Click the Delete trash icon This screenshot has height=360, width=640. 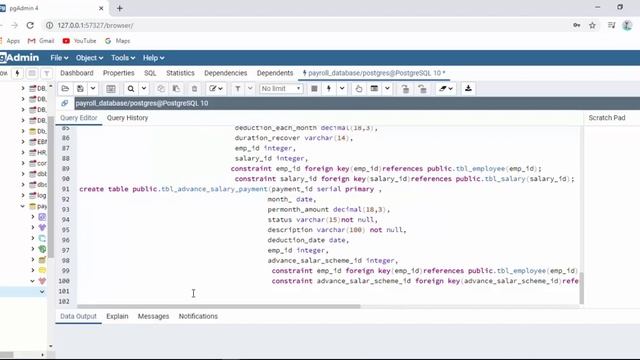(194, 89)
